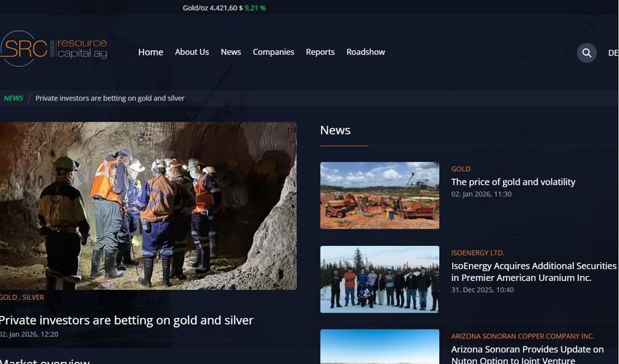Open the underground miners article image
Screen dimensions: 619x364
coord(148,206)
